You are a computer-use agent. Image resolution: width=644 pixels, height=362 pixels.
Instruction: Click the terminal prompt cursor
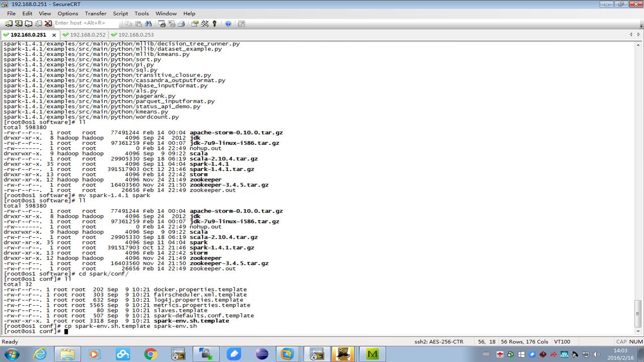(x=66, y=331)
